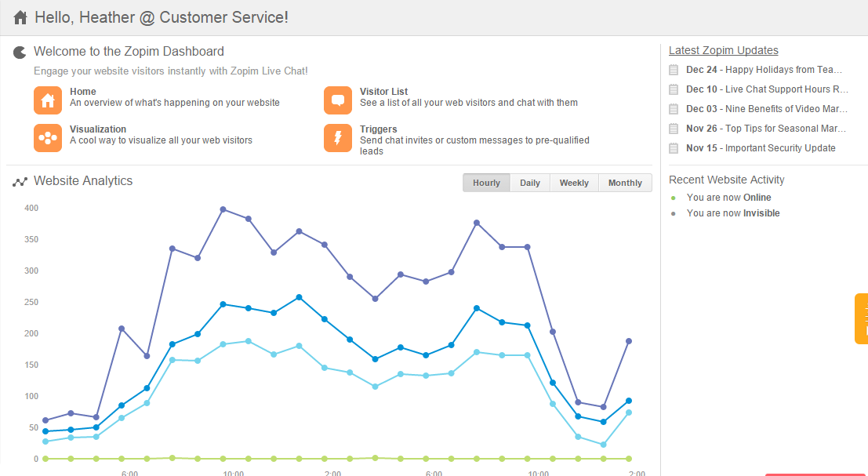
Task: Open Home via its orange house icon
Action: pyautogui.click(x=48, y=100)
